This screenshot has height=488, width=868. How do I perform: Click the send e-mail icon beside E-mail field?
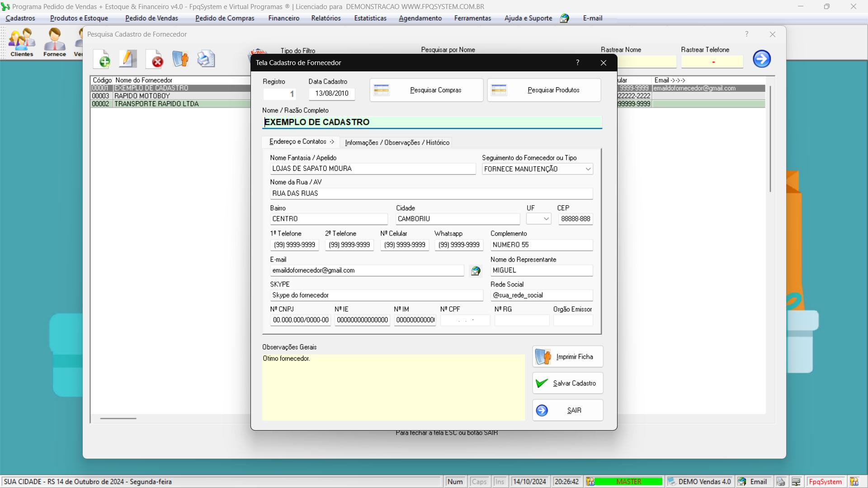coord(476,271)
